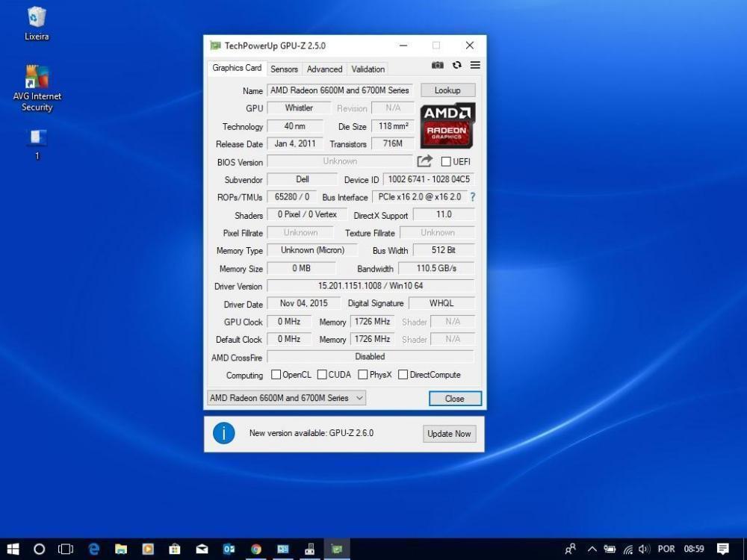Open the AMD Radeon 6600M GPU selector dropdown
Viewport: 747px width, 560px height.
point(286,398)
